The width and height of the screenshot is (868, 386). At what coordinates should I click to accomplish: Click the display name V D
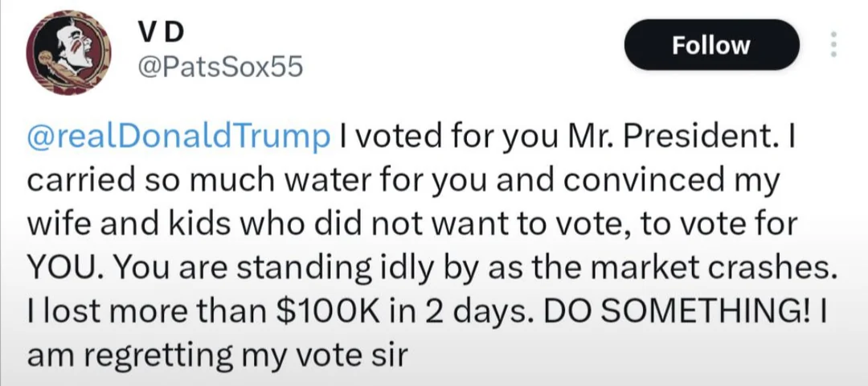pyautogui.click(x=160, y=34)
